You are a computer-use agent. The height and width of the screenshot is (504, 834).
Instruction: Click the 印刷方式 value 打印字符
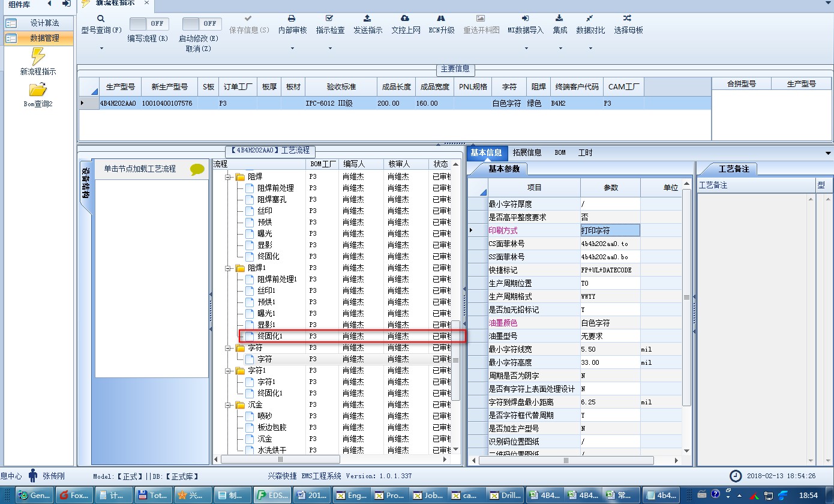(x=610, y=230)
